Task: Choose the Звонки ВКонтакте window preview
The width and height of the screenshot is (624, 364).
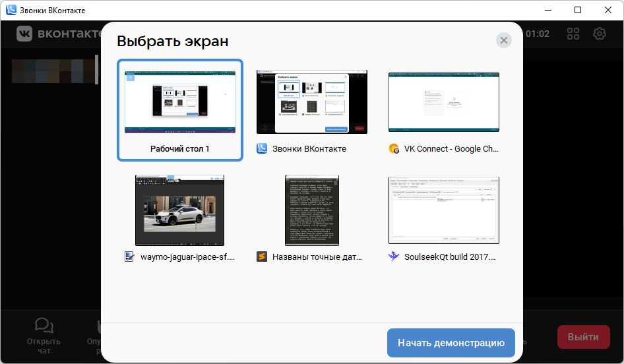Action: point(312,102)
